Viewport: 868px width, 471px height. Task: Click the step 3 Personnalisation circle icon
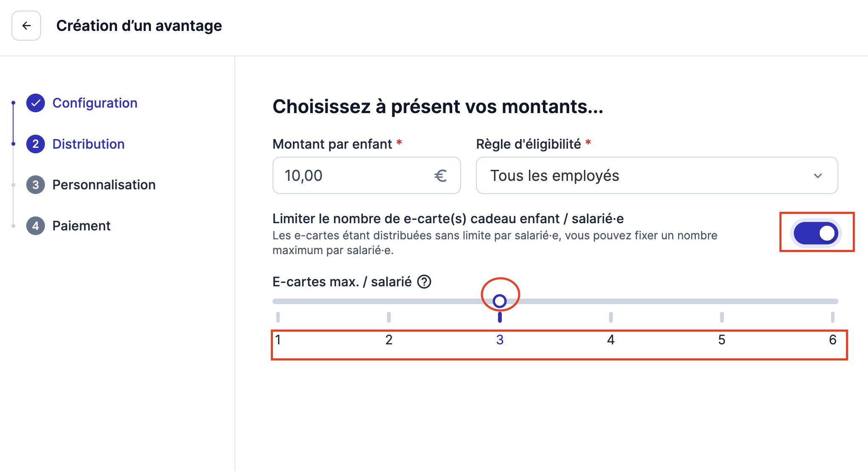click(x=36, y=185)
